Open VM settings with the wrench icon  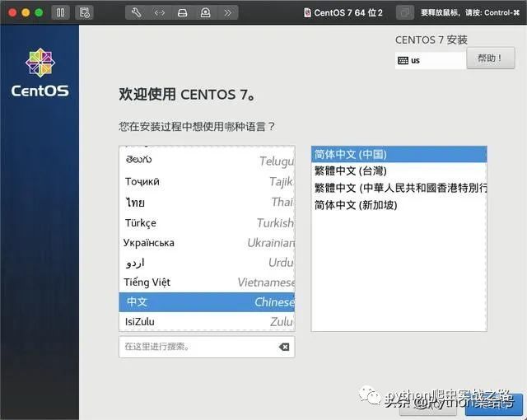(x=136, y=13)
